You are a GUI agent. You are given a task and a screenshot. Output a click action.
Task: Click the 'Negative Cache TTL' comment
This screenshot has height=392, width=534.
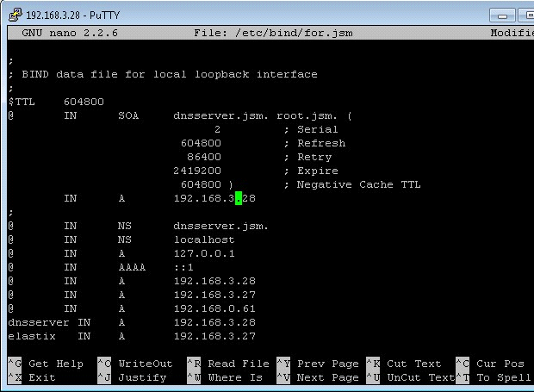tap(358, 184)
